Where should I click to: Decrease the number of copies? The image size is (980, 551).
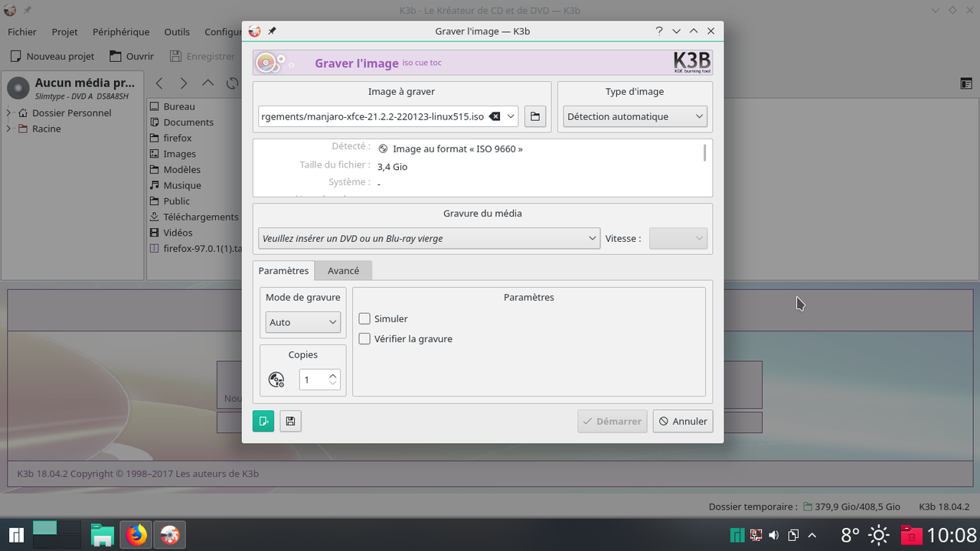pyautogui.click(x=332, y=384)
